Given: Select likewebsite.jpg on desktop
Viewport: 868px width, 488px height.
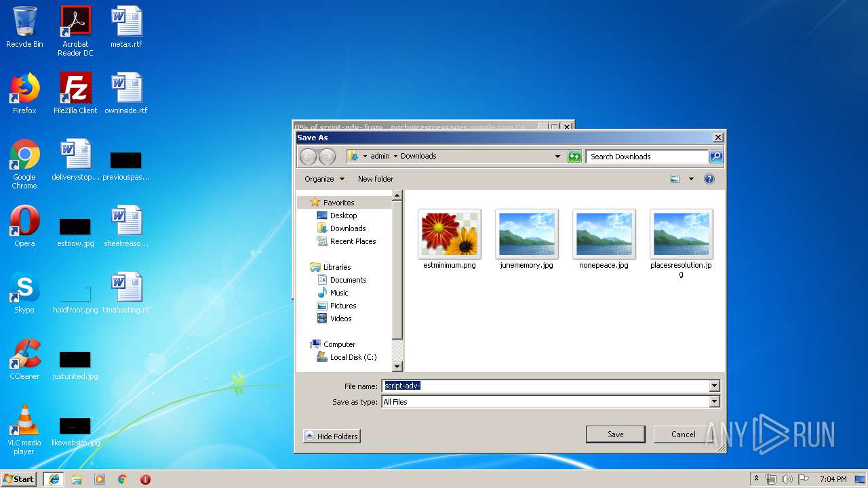Looking at the screenshot, I should click(x=75, y=430).
